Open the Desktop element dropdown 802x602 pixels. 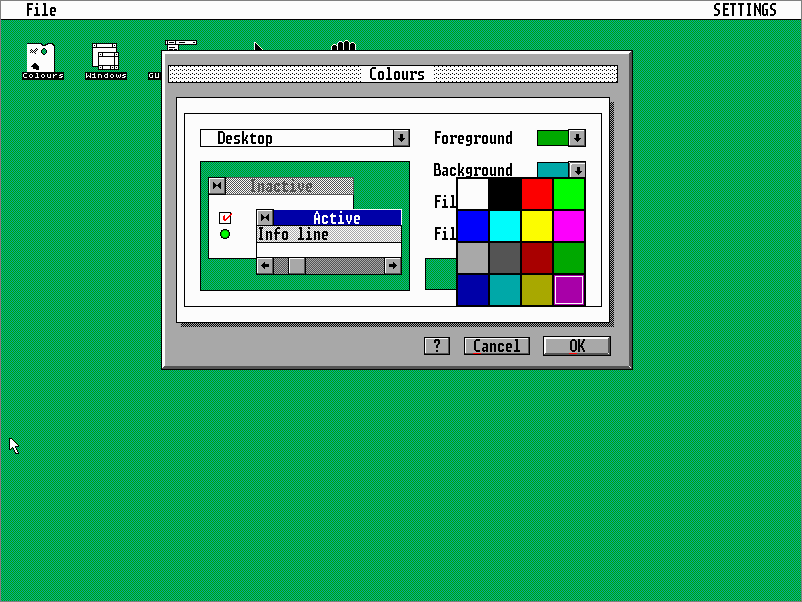(x=401, y=137)
